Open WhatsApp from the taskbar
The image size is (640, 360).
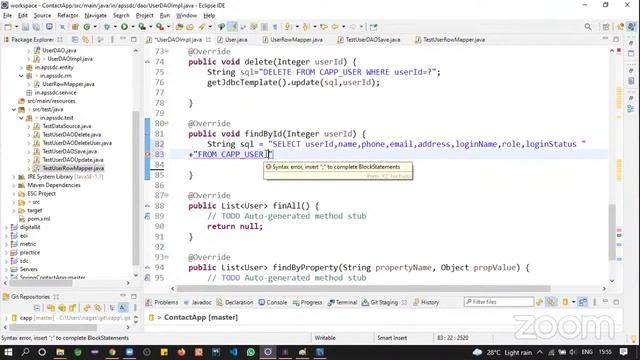tap(251, 352)
